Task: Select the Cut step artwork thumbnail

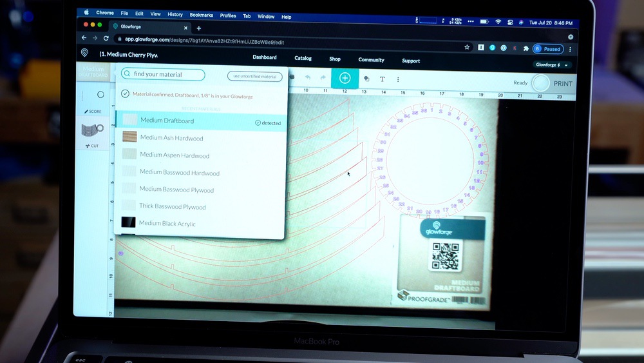Action: (92, 130)
